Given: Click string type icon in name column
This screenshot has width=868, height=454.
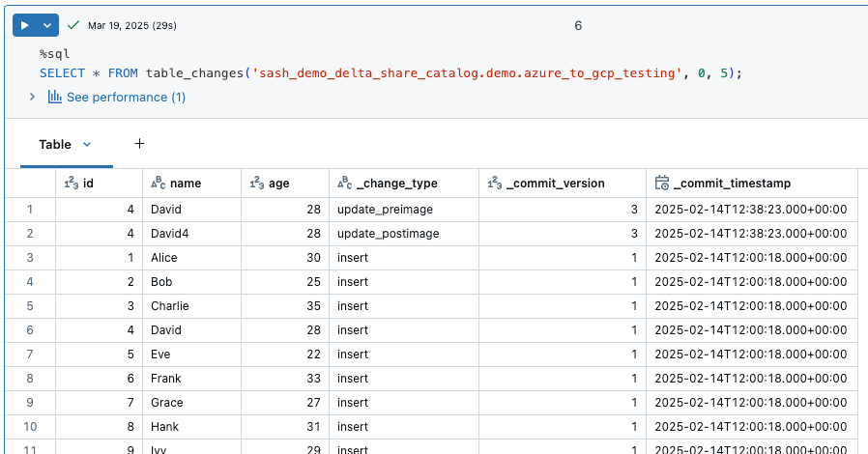Looking at the screenshot, I should [x=159, y=184].
